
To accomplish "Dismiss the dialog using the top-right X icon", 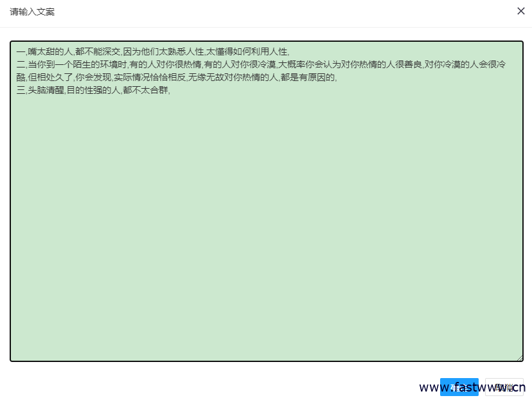I will point(521,11).
